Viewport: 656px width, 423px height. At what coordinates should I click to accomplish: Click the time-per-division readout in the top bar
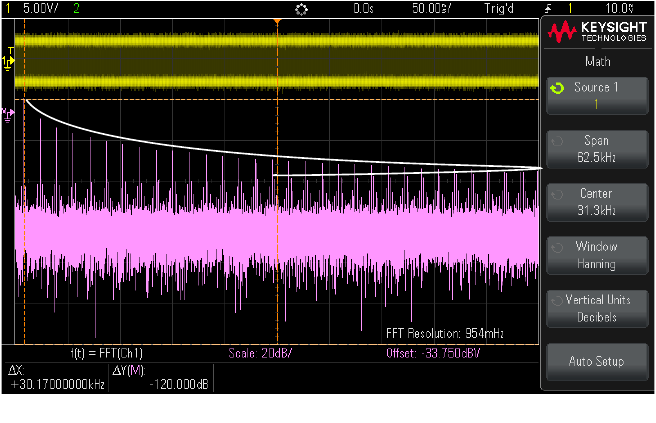[x=431, y=8]
